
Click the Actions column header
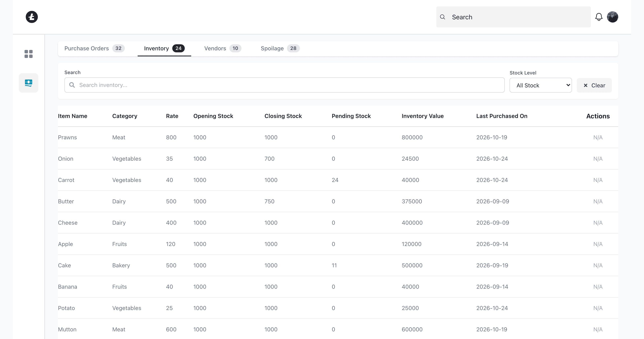598,116
